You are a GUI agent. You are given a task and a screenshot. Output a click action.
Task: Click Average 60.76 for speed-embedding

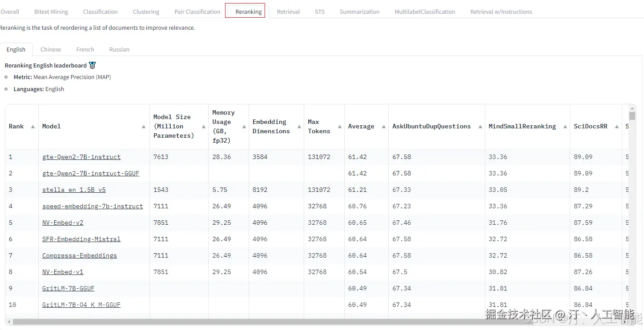(x=357, y=206)
